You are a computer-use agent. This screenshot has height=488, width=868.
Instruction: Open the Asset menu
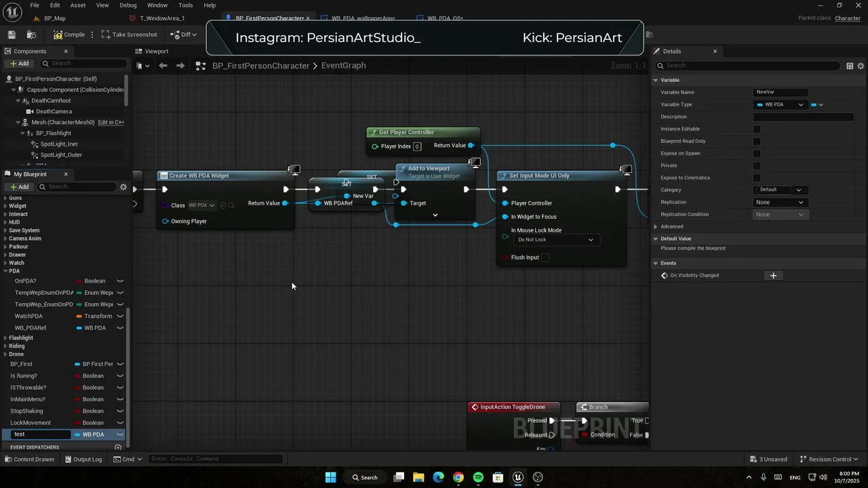[x=78, y=5]
